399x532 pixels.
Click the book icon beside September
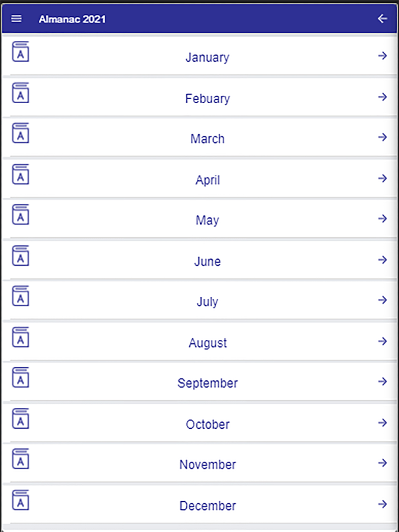(20, 377)
